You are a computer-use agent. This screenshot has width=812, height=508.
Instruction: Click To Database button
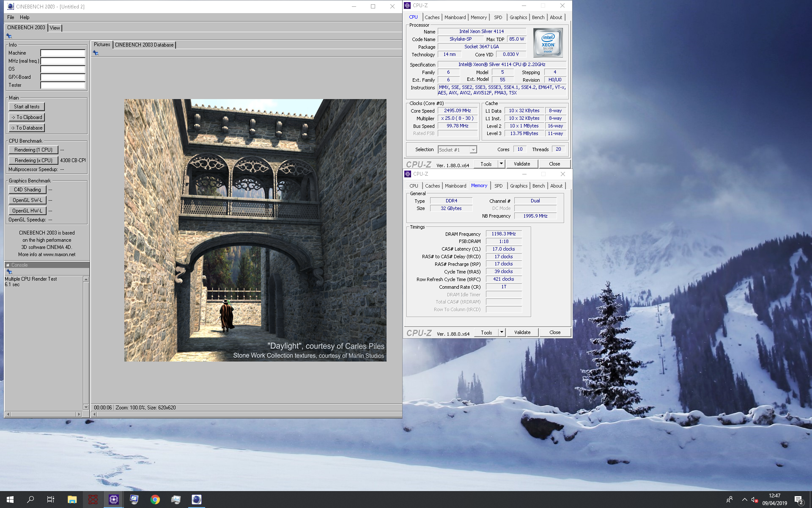tap(27, 128)
